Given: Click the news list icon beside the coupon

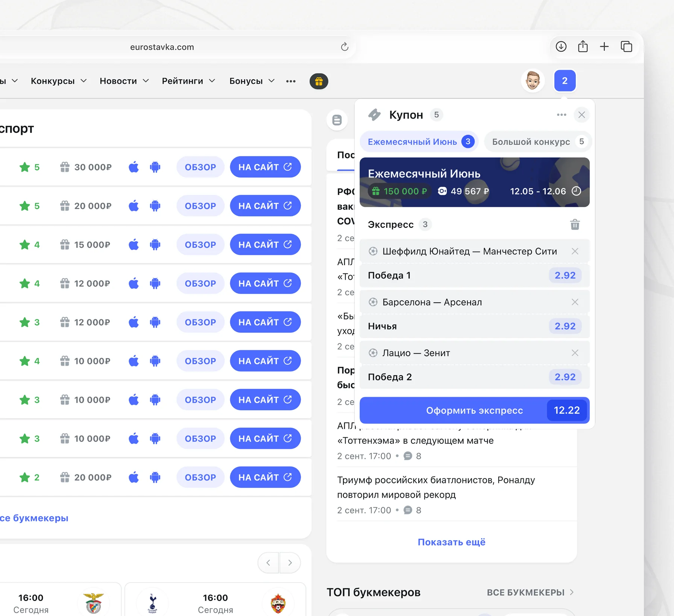Looking at the screenshot, I should [337, 120].
